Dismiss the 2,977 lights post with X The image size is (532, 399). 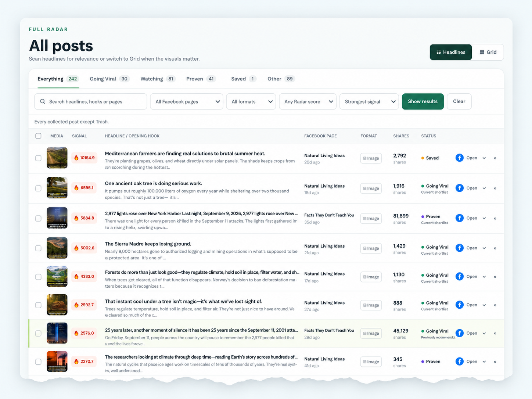495,219
